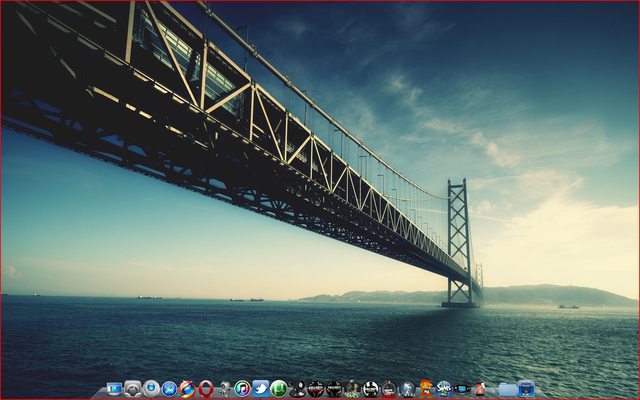Open the Game Boy Advance emulator icon
This screenshot has width=640, height=400.
click(461, 389)
